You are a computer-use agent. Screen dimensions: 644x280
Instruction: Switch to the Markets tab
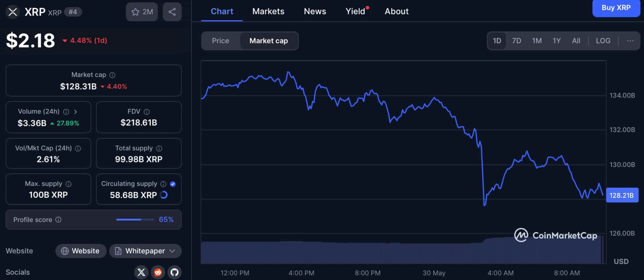click(268, 11)
